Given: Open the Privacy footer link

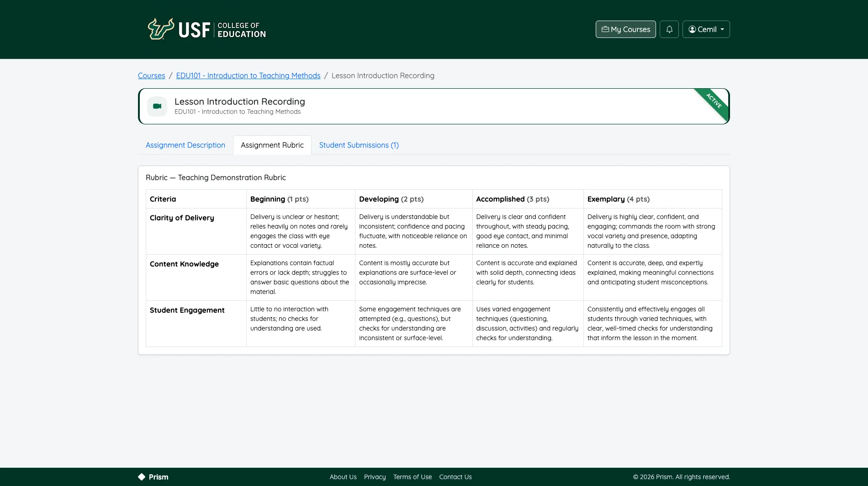Looking at the screenshot, I should 375,477.
